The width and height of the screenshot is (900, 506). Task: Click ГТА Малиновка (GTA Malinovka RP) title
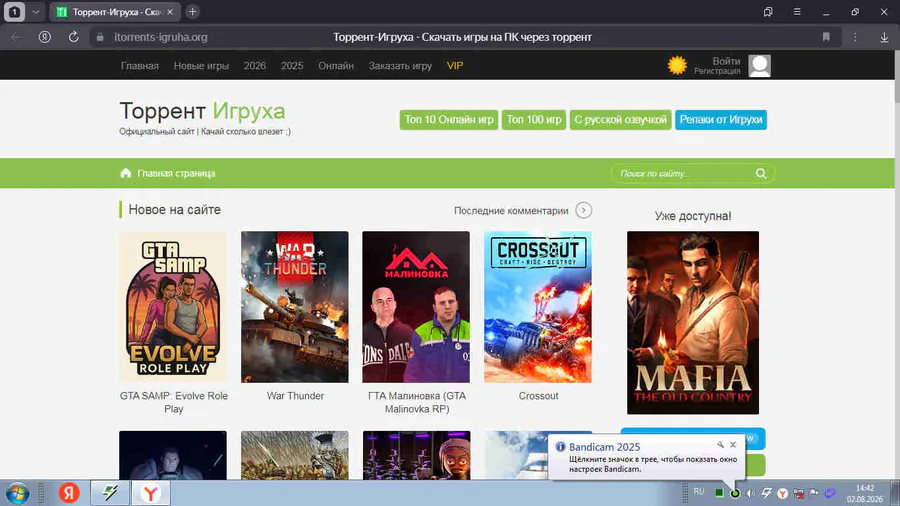tap(417, 402)
